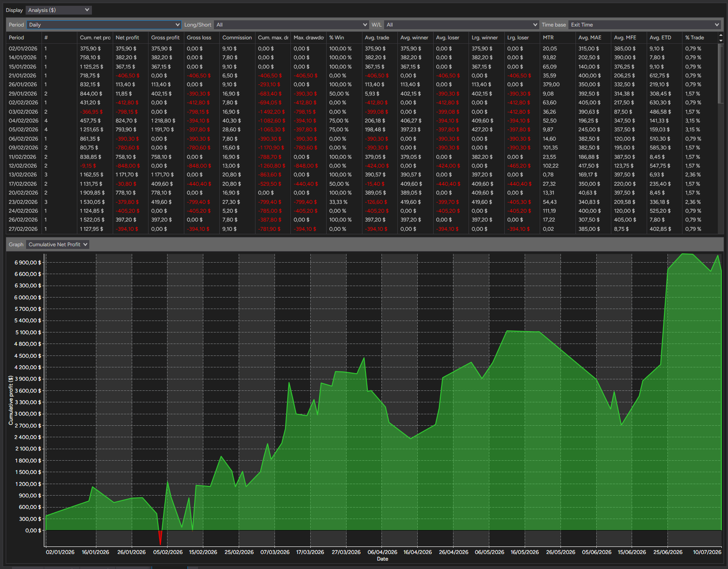Click the MTR column header
The height and width of the screenshot is (569, 728).
coord(557,38)
